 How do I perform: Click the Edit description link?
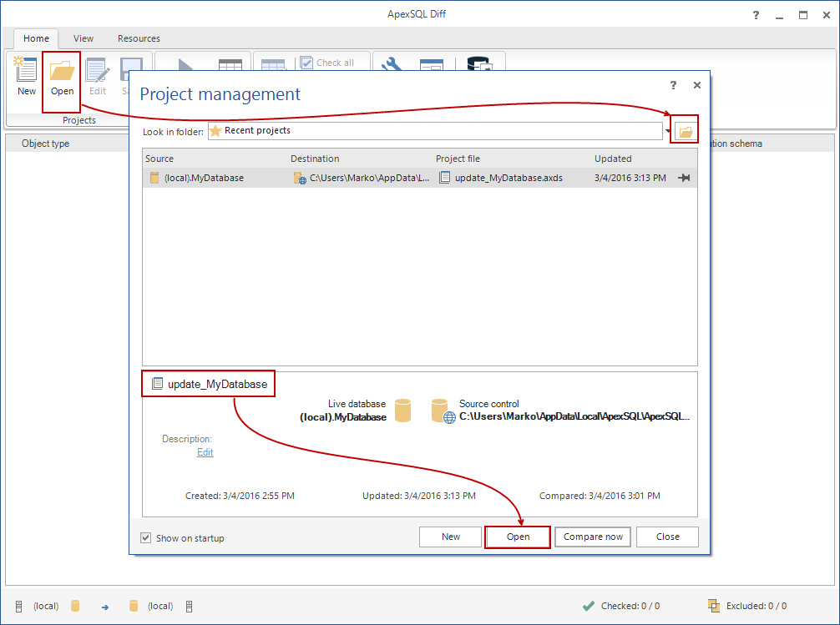[205, 452]
